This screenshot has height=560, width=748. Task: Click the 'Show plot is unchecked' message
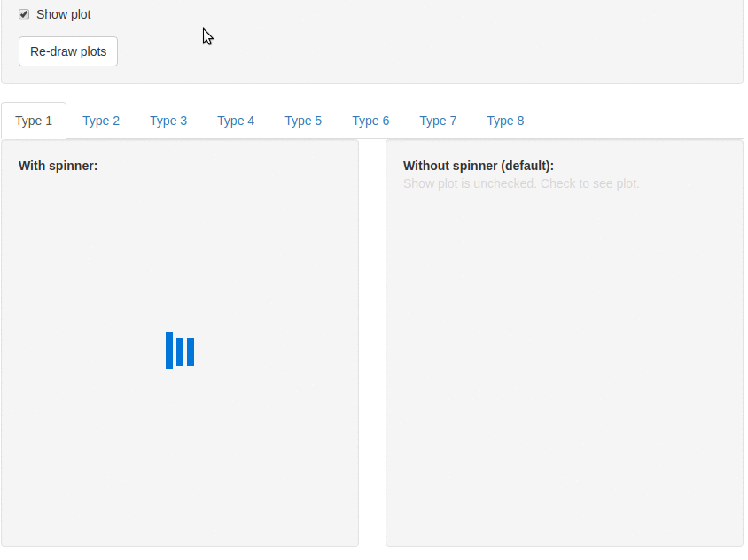pos(521,183)
